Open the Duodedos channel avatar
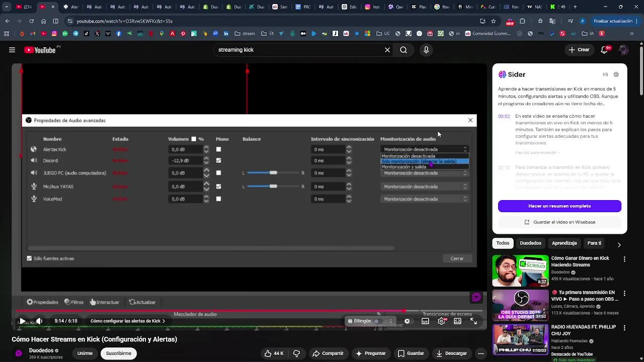The width and height of the screenshot is (644, 362). [19, 353]
